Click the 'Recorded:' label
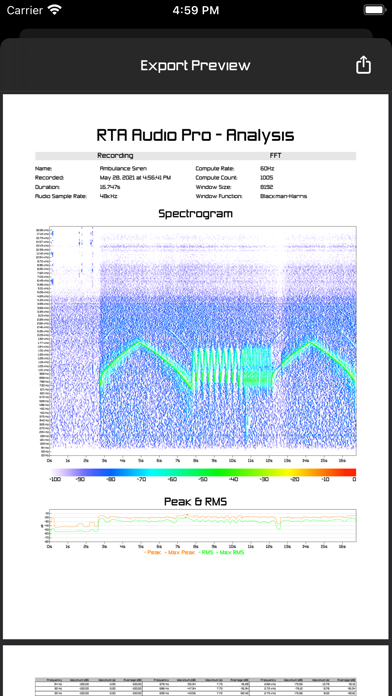Viewport: 392px width, 696px height. [x=49, y=178]
